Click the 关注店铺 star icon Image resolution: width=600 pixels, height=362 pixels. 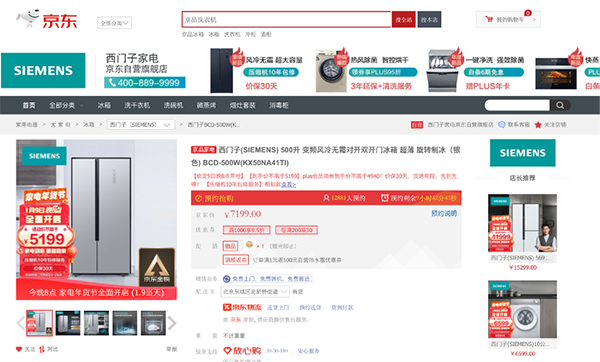[x=538, y=125]
